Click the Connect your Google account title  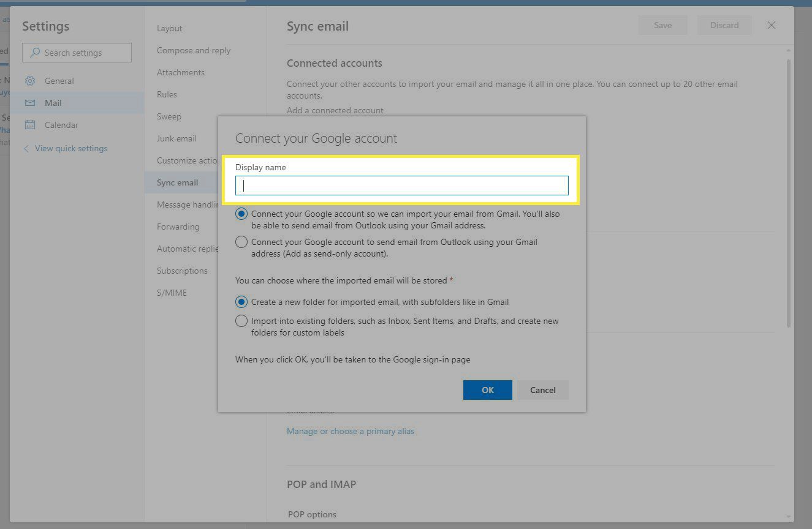click(316, 138)
